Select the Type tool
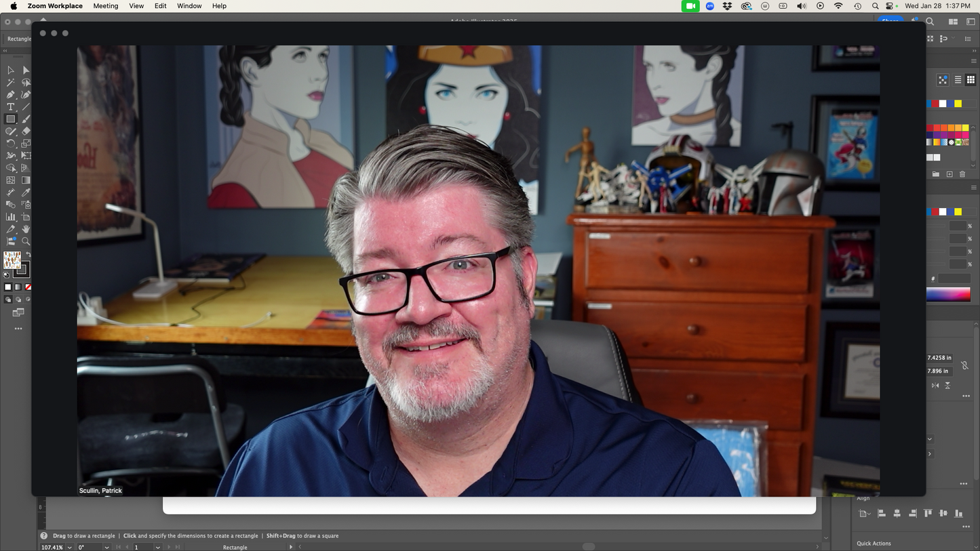Viewport: 980px width, 551px height. (11, 107)
